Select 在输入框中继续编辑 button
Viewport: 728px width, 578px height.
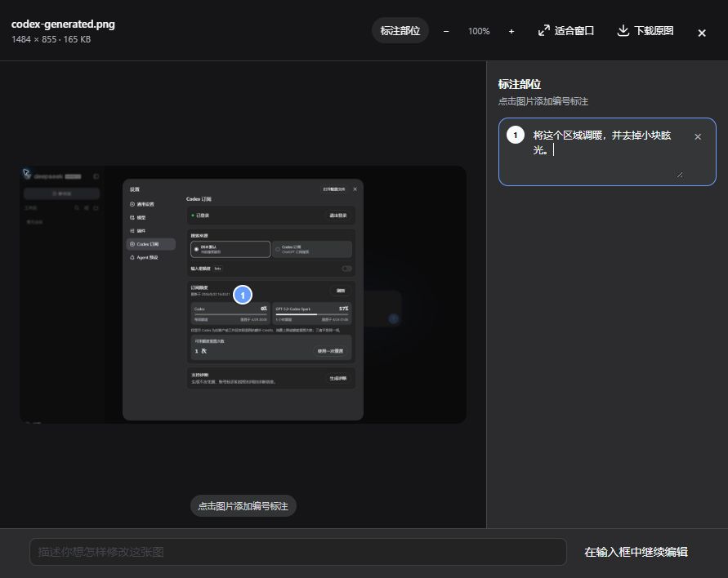pos(636,552)
